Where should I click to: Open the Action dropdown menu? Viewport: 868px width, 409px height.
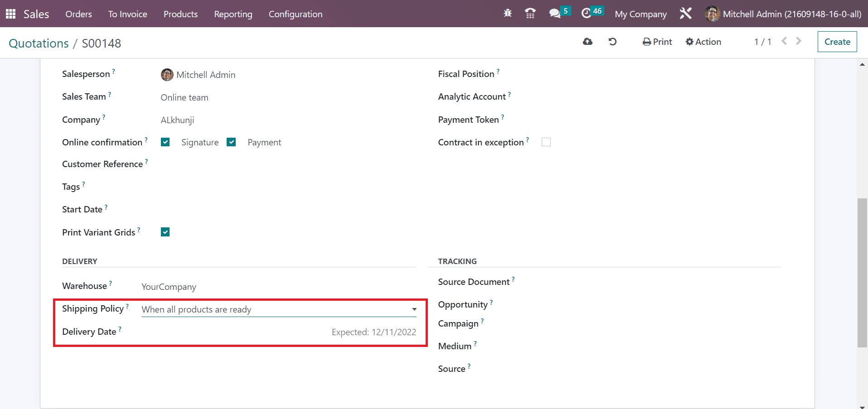703,42
